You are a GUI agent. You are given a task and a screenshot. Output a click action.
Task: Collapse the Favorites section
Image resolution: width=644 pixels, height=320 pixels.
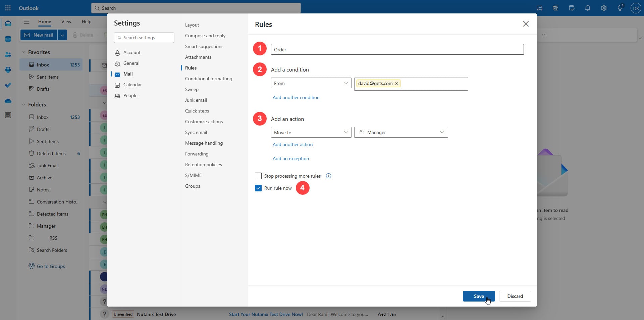23,52
